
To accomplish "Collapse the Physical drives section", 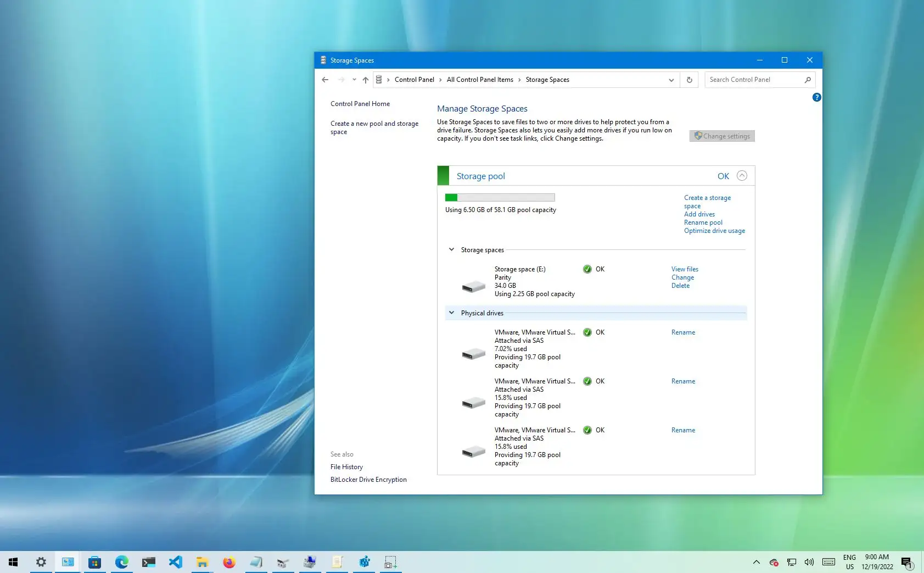I will [x=451, y=313].
